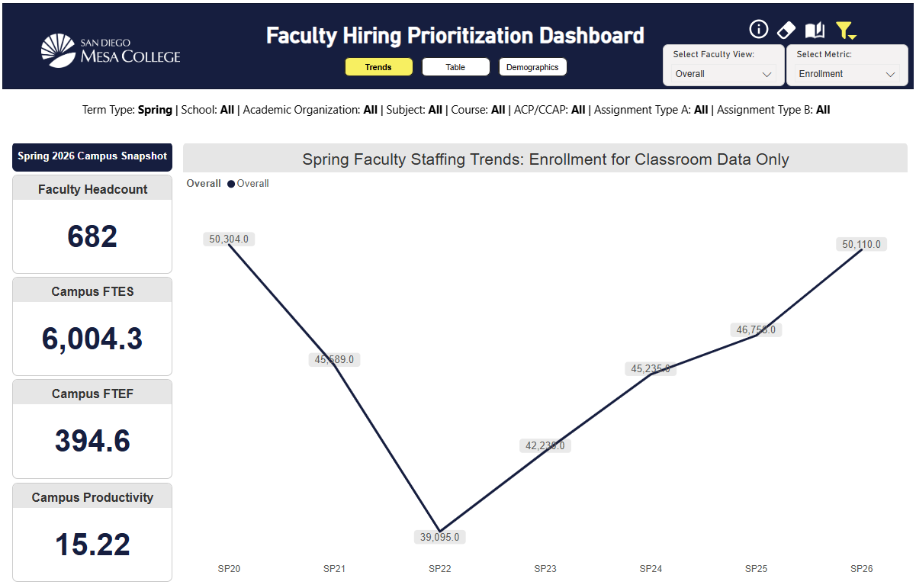Open the information icon in the header
This screenshot has width=916, height=588.
pyautogui.click(x=758, y=29)
